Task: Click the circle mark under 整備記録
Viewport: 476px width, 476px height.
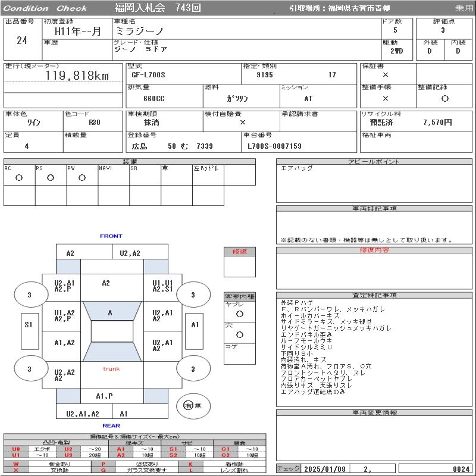Action: (444, 98)
